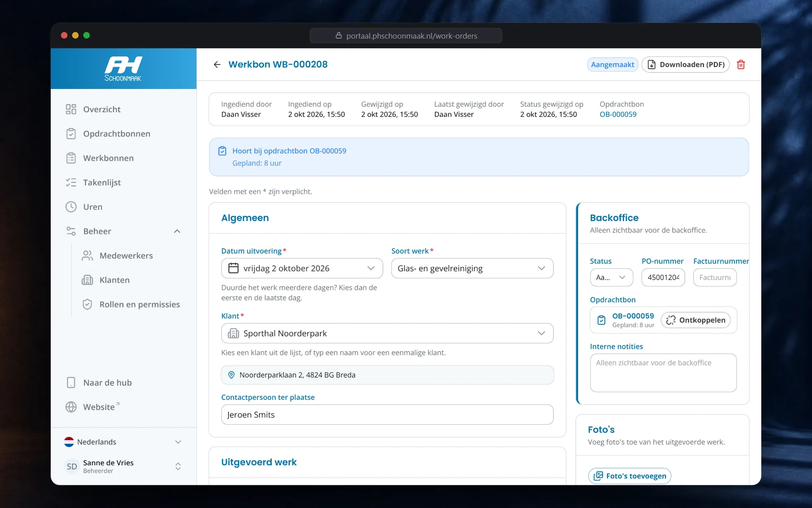Viewport: 812px width, 508px height.
Task: Click the back arrow next to Werkbon WB-000208
Action: click(217, 65)
